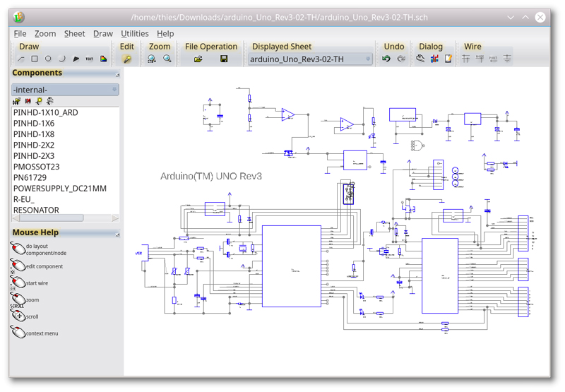The image size is (565, 392).
Task: Click the large right IC block in schematic
Action: (x=440, y=275)
